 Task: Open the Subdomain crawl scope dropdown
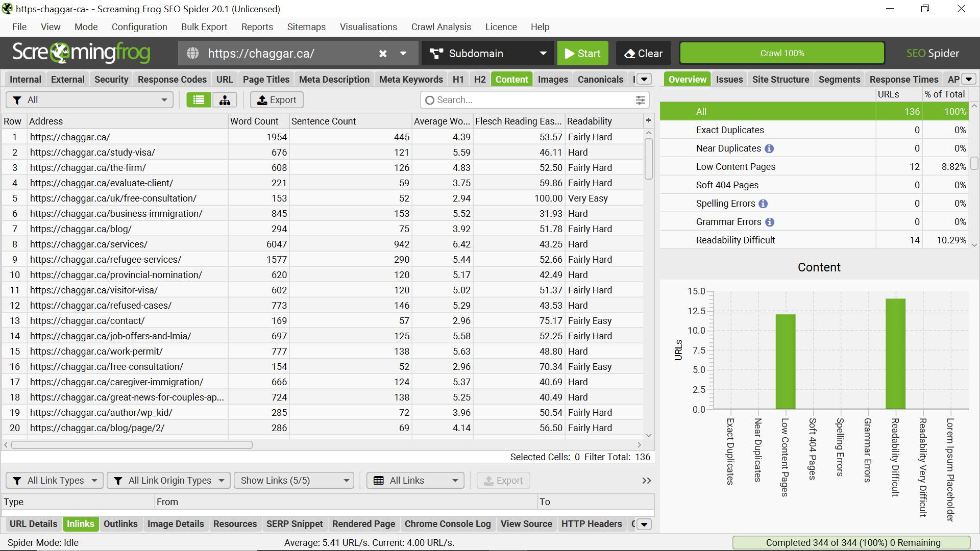pos(487,54)
